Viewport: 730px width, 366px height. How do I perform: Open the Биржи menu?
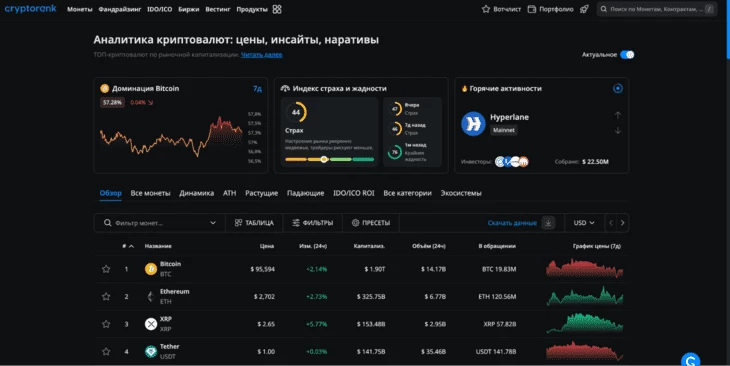(189, 9)
